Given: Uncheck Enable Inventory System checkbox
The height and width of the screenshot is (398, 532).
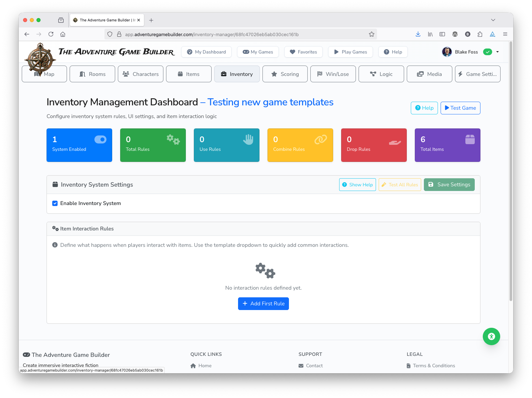Looking at the screenshot, I should (x=55, y=203).
